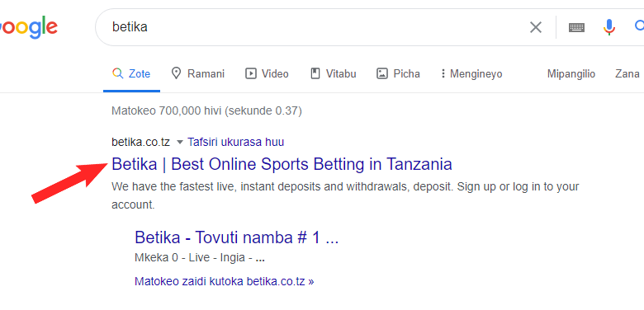Clear the search box with X icon
The width and height of the screenshot is (644, 310).
(536, 27)
